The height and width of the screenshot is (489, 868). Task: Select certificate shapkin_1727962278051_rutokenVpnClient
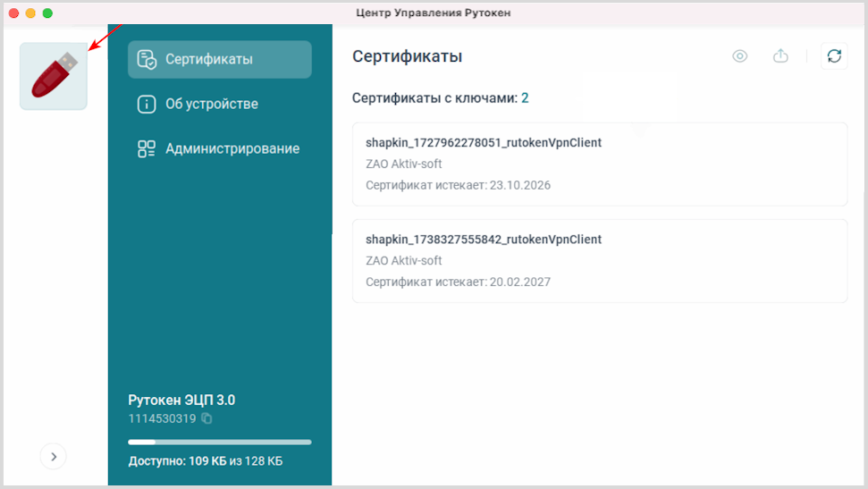[484, 143]
